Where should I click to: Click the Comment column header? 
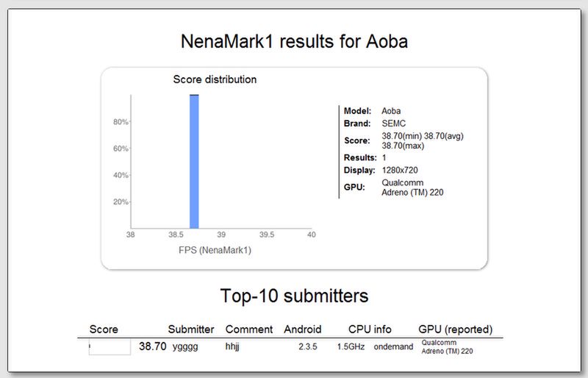249,329
